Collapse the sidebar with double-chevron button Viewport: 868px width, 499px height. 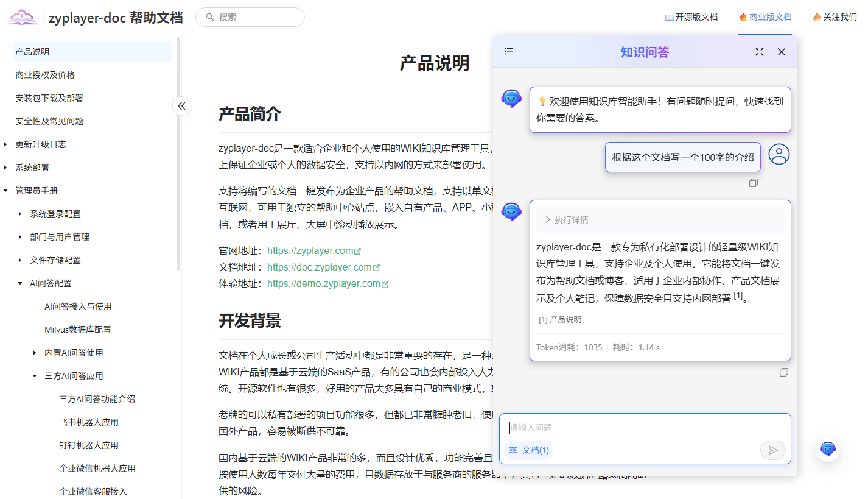181,106
